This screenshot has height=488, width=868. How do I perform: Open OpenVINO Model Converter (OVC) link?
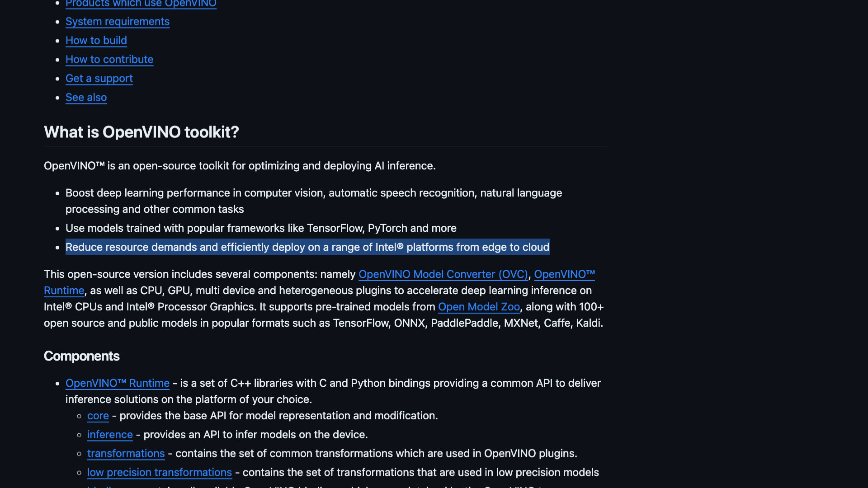point(443,274)
